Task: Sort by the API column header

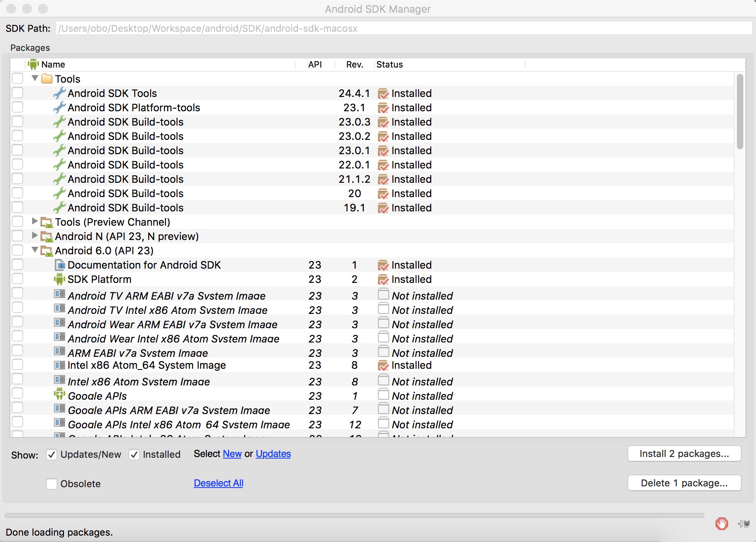Action: point(315,64)
